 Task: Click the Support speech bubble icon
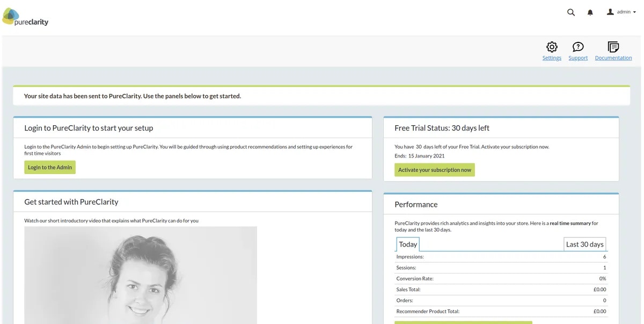[578, 47]
